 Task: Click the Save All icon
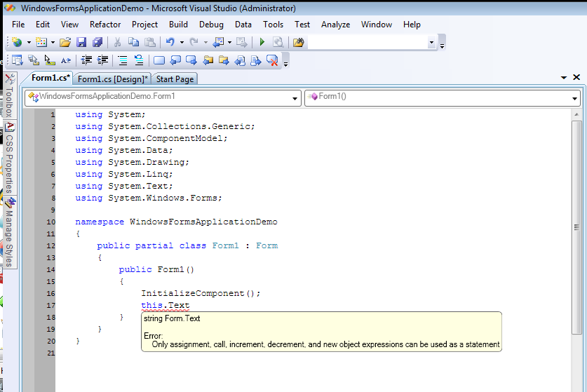click(97, 42)
